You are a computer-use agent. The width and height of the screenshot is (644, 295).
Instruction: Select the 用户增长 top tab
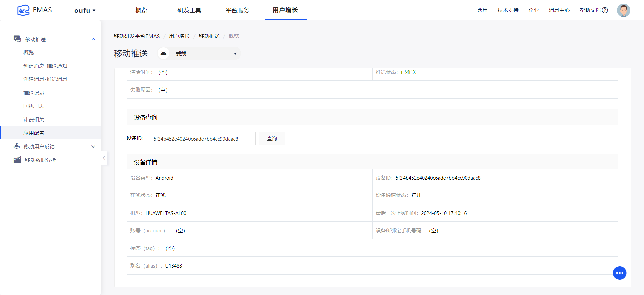click(x=285, y=10)
